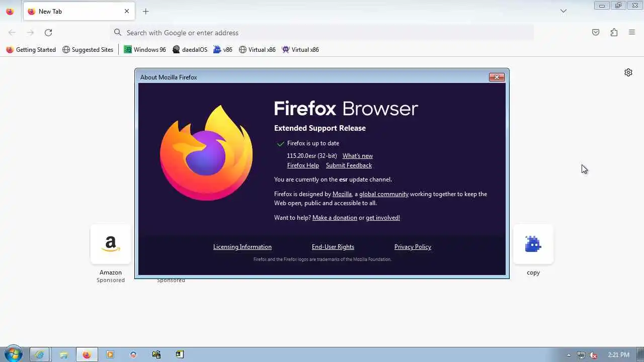Open the Privacy Policy link
The width and height of the screenshot is (644, 362).
click(x=413, y=247)
